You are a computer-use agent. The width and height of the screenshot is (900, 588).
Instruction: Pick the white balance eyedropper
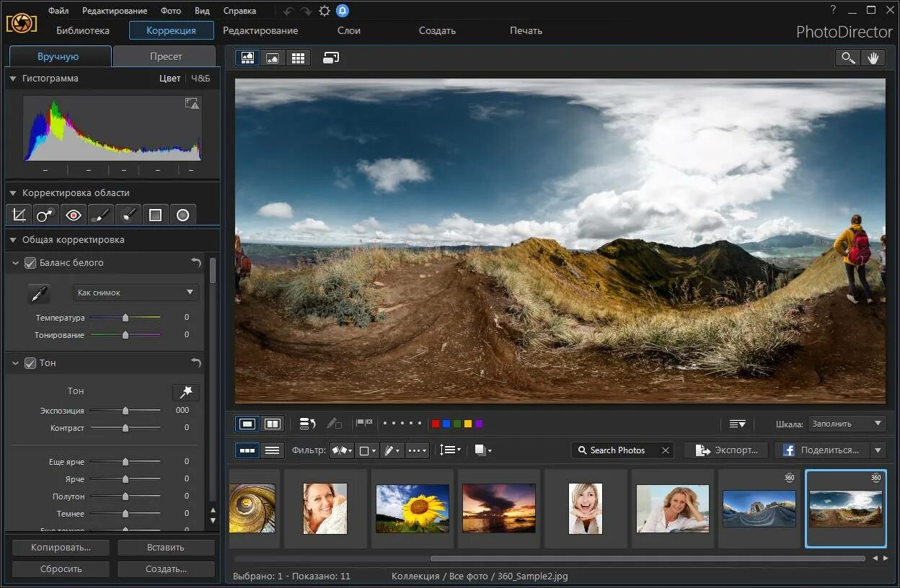pyautogui.click(x=39, y=293)
